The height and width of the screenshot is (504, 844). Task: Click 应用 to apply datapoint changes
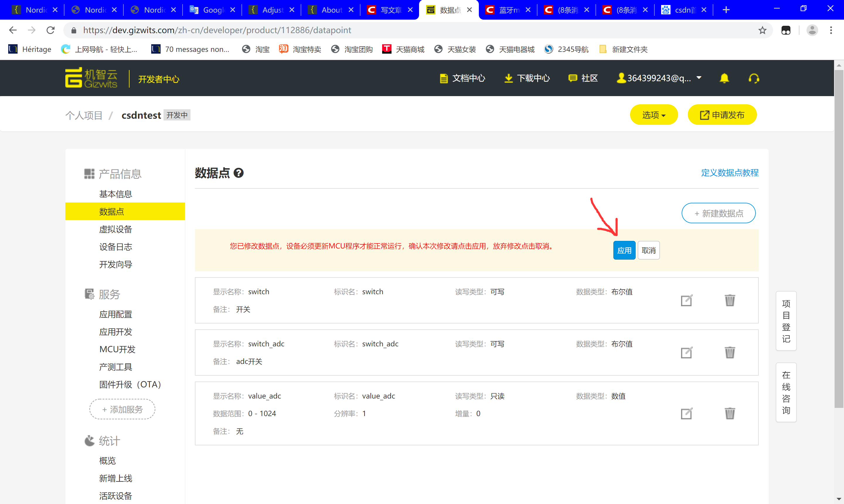(x=624, y=250)
